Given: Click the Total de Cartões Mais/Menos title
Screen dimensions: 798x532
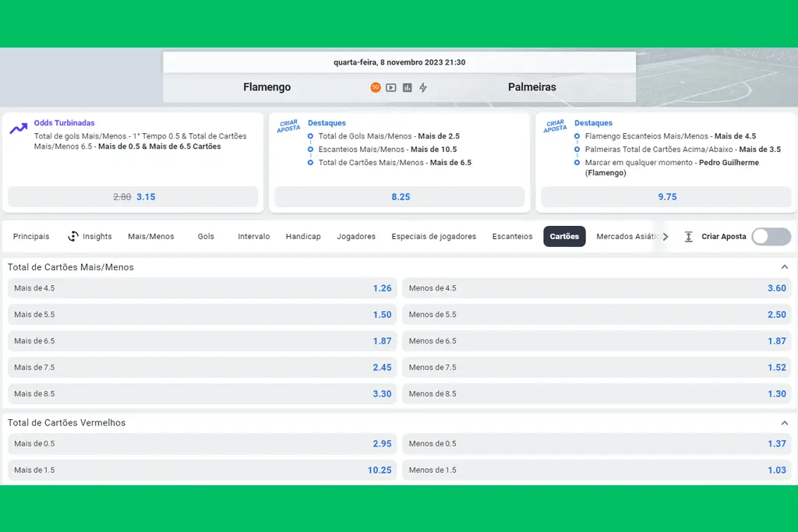Looking at the screenshot, I should point(71,267).
